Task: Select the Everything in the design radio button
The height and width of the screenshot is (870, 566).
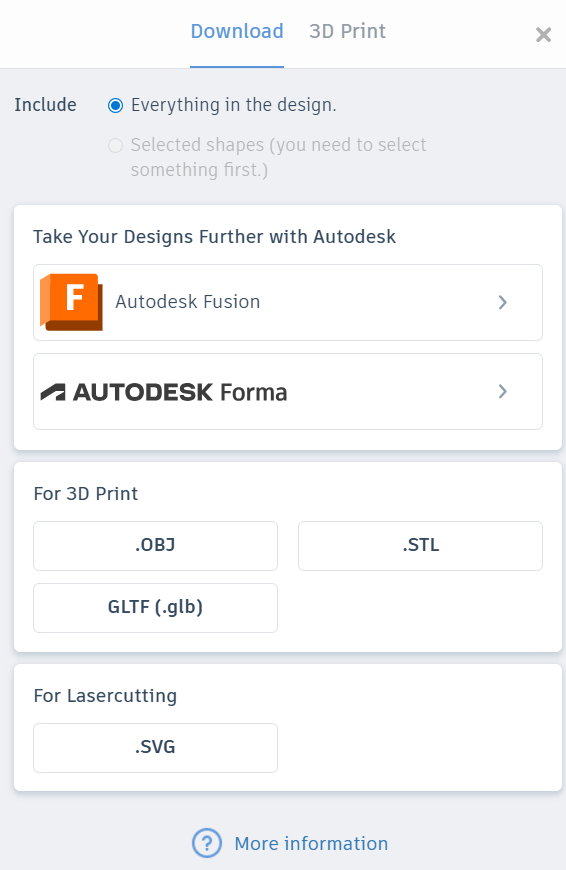Action: (115, 105)
